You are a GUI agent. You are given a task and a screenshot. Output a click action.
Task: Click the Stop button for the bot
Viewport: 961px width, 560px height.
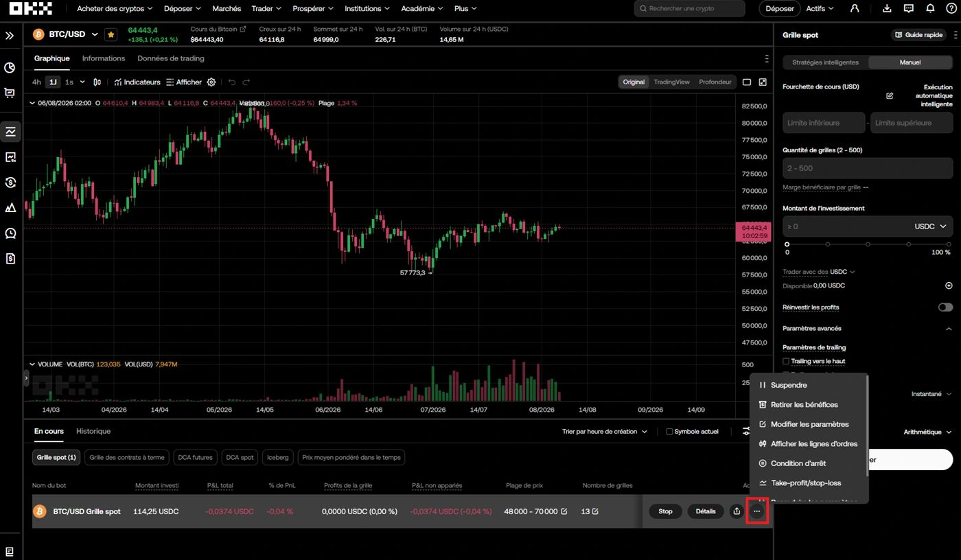(665, 511)
